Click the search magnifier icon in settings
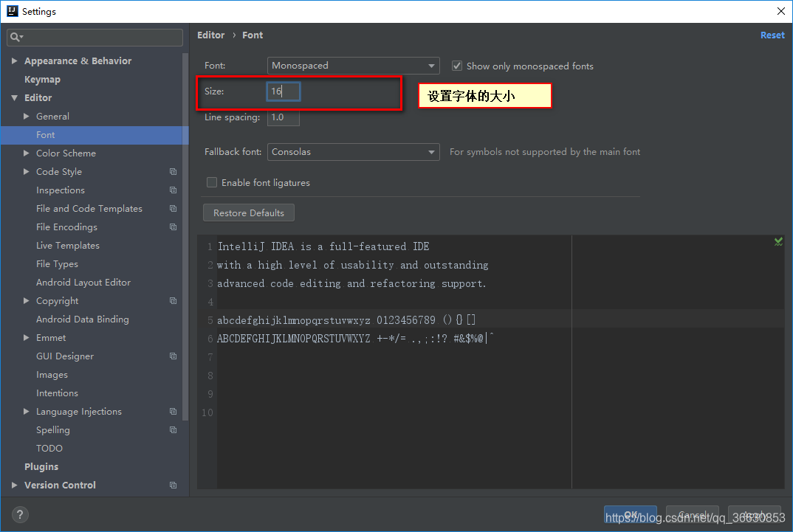The width and height of the screenshot is (793, 532). click(x=16, y=37)
